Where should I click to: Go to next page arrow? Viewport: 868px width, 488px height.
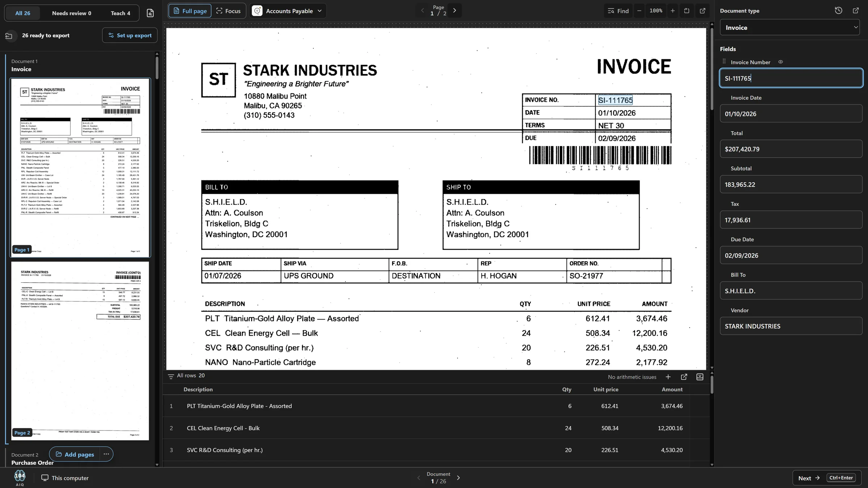tap(455, 10)
